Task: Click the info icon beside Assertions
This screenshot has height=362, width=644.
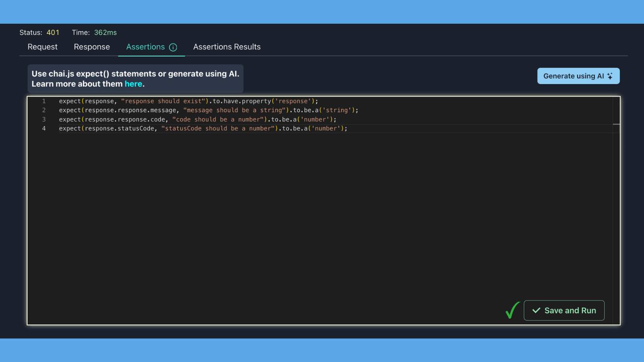Action: pos(173,47)
